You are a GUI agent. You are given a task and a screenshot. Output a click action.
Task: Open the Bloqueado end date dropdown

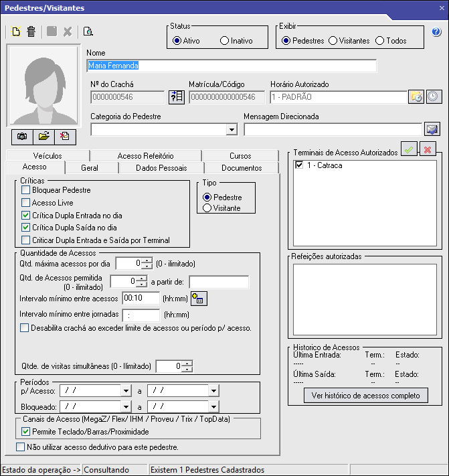(213, 406)
